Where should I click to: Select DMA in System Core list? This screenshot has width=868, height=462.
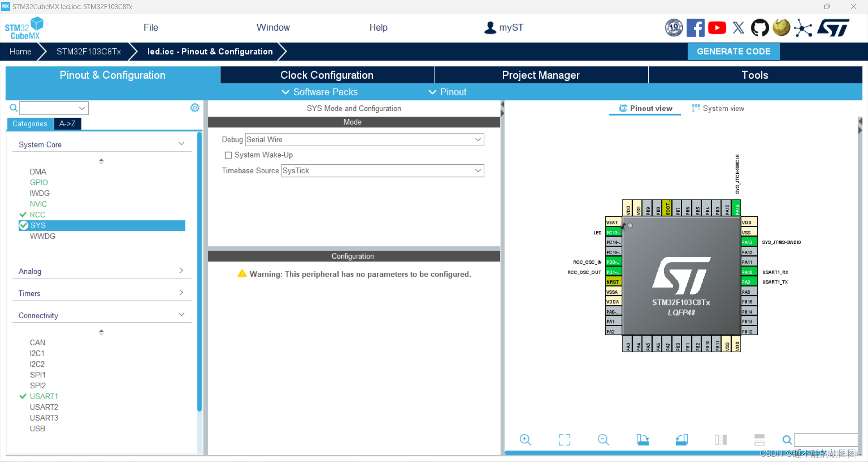coord(38,171)
